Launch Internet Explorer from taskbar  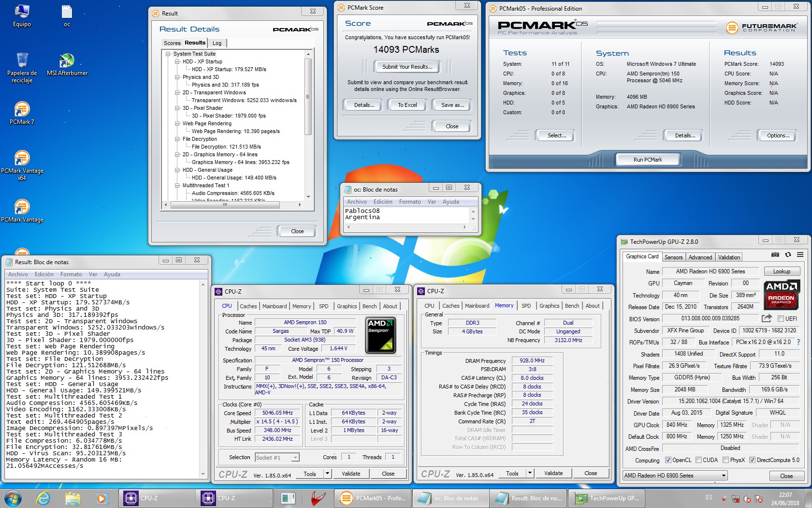coord(43,498)
